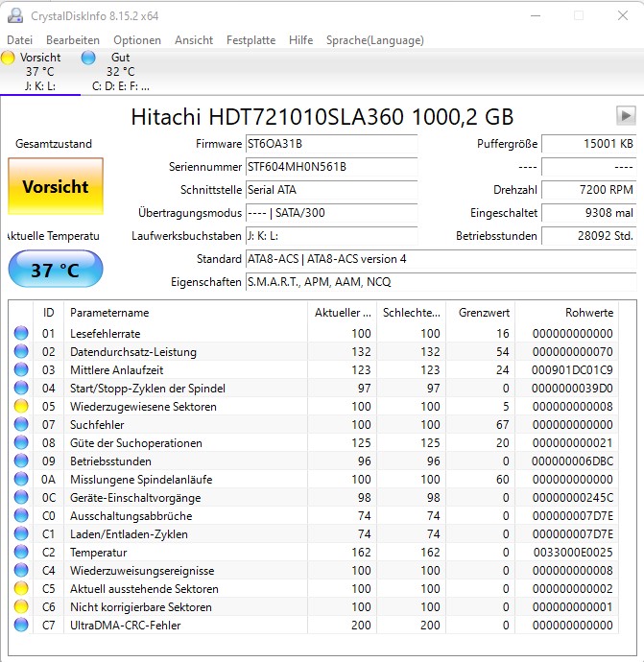The width and height of the screenshot is (644, 662).
Task: Click the Eigenschaften S.M.A.R.T. field
Action: click(x=441, y=282)
